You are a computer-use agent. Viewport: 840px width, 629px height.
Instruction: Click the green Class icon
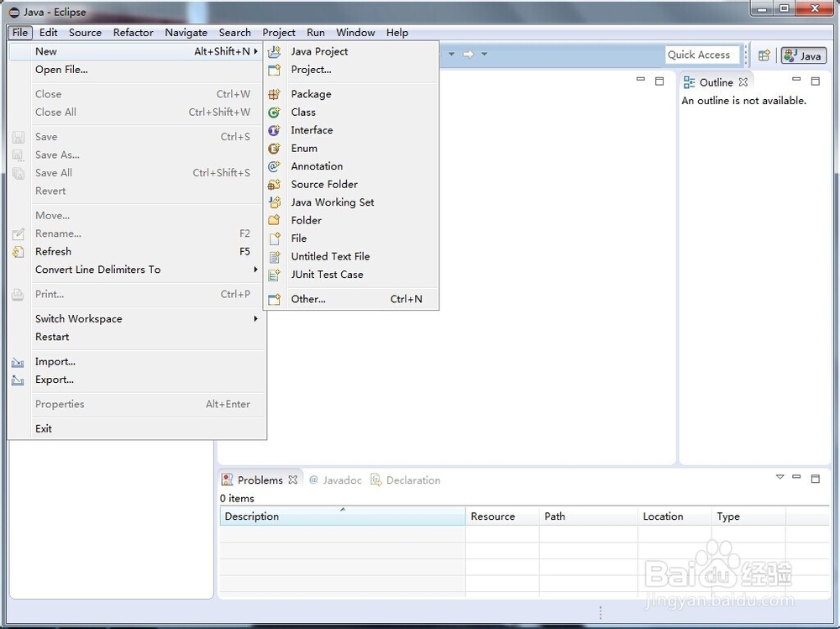pyautogui.click(x=275, y=113)
